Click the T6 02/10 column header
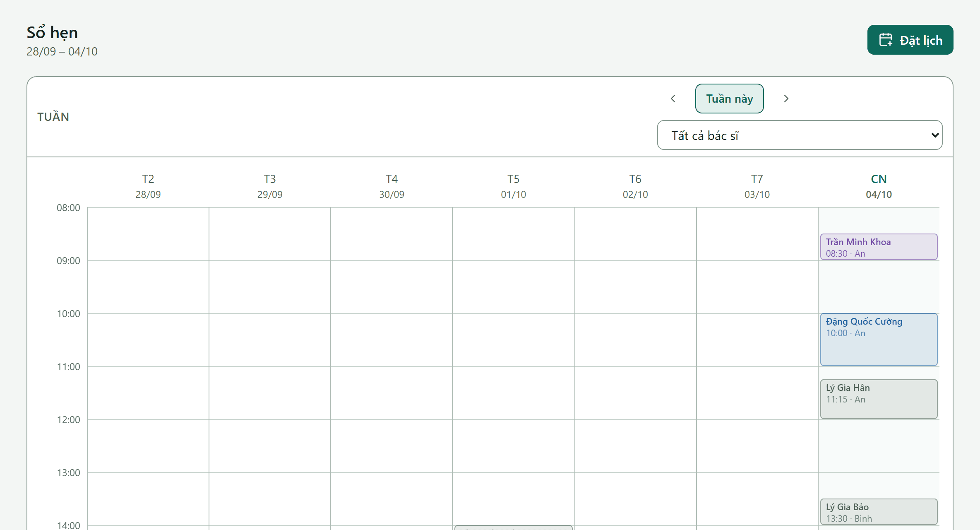This screenshot has height=530, width=980. tap(635, 186)
